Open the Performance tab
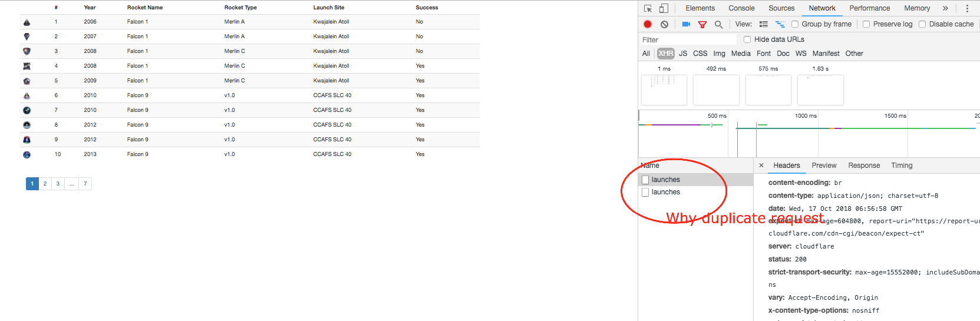Image resolution: width=980 pixels, height=321 pixels. click(870, 8)
